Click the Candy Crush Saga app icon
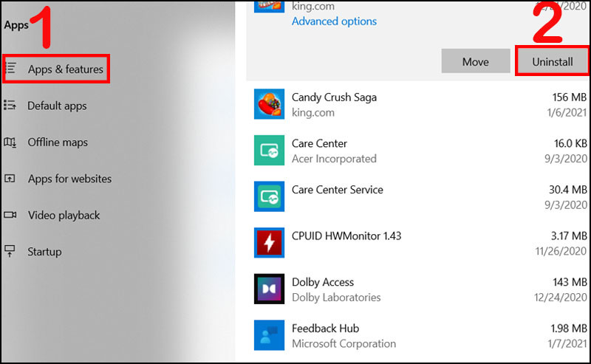591x364 pixels. coord(269,104)
